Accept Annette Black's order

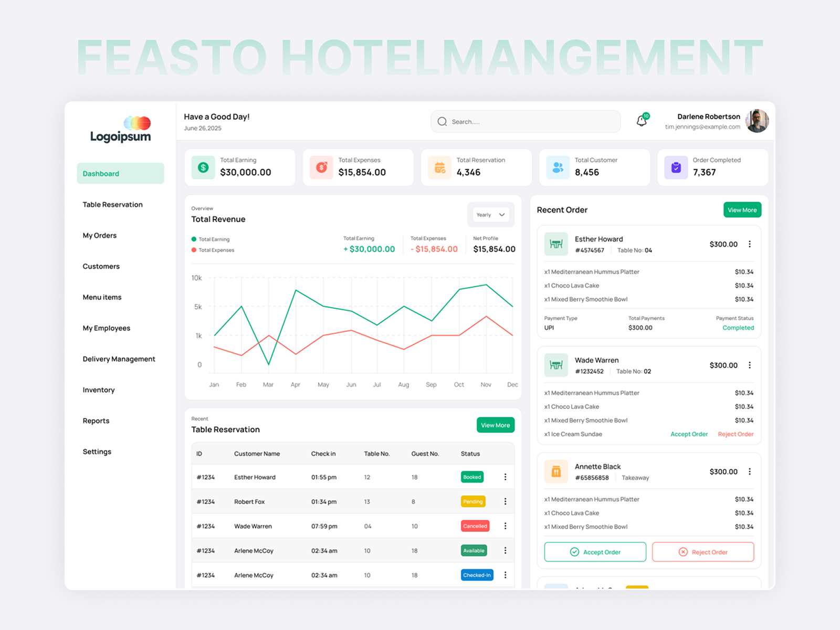pos(595,552)
